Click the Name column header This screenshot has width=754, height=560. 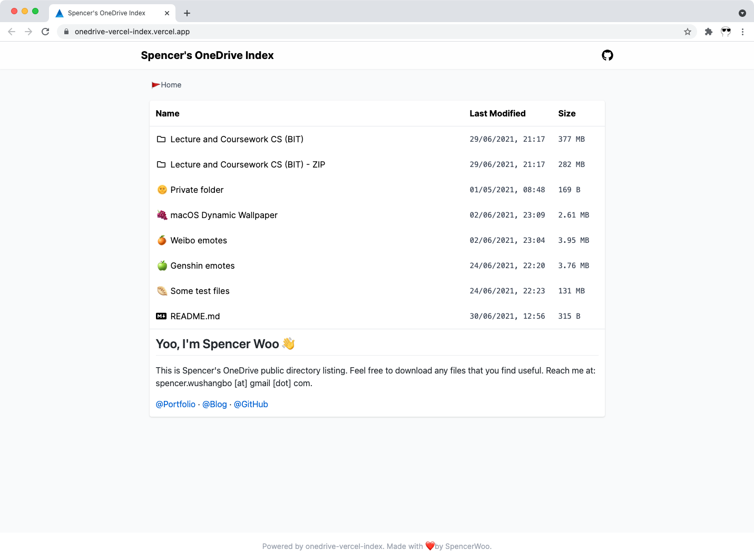pyautogui.click(x=168, y=113)
